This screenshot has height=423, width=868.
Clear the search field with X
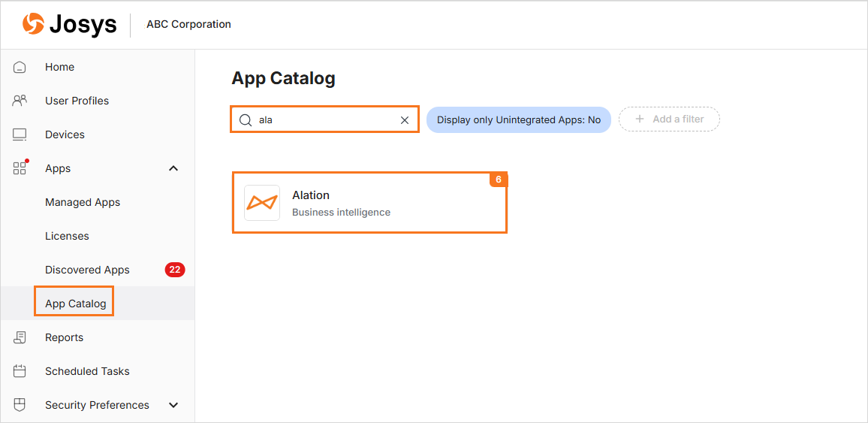point(405,120)
